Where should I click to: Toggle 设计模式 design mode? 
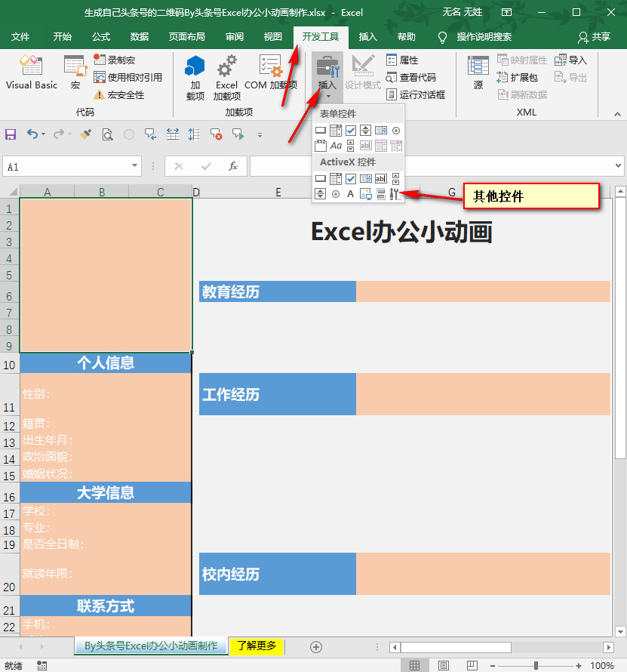coord(363,72)
